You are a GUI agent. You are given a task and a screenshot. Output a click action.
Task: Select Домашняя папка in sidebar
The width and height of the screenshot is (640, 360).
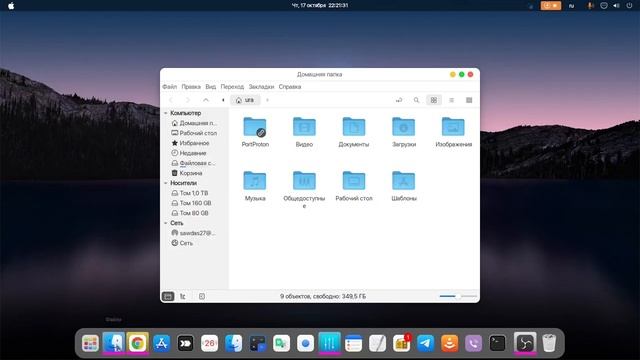click(194, 123)
